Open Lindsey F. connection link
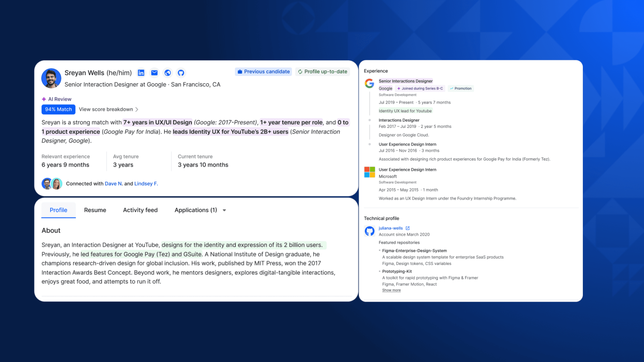644x362 pixels. [146, 184]
